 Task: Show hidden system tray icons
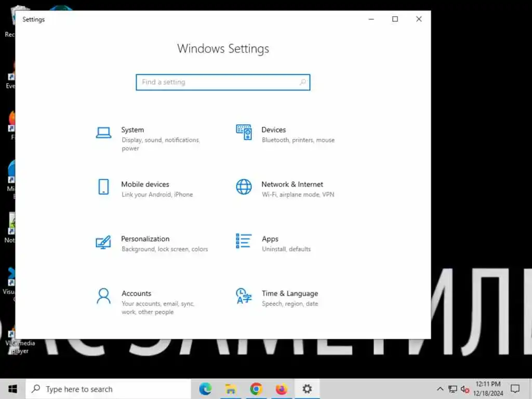(440, 389)
